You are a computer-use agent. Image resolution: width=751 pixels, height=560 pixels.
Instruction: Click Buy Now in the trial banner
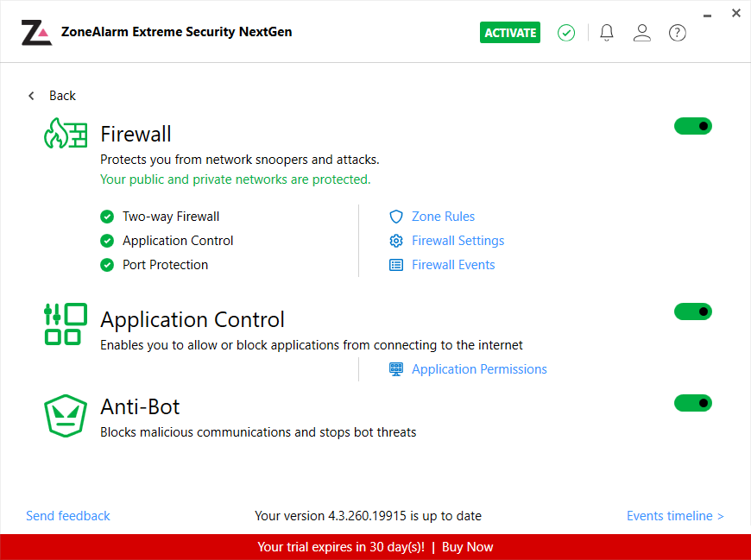468,547
